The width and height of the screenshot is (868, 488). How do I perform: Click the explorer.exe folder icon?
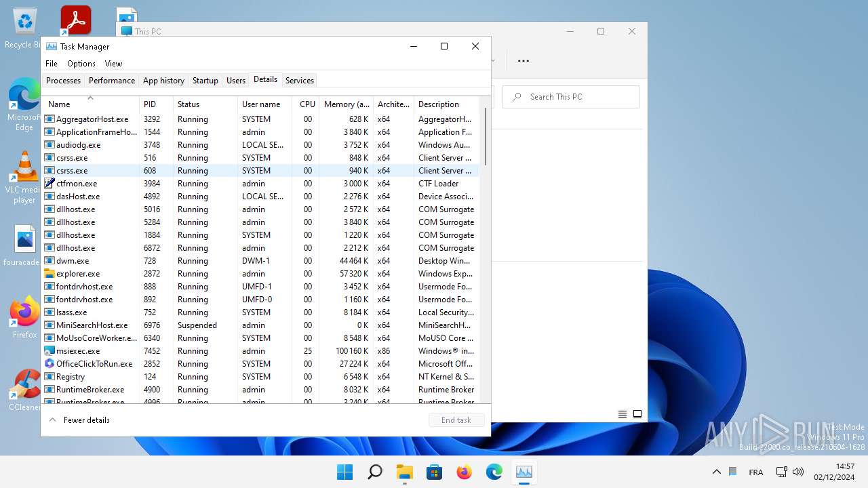point(50,274)
